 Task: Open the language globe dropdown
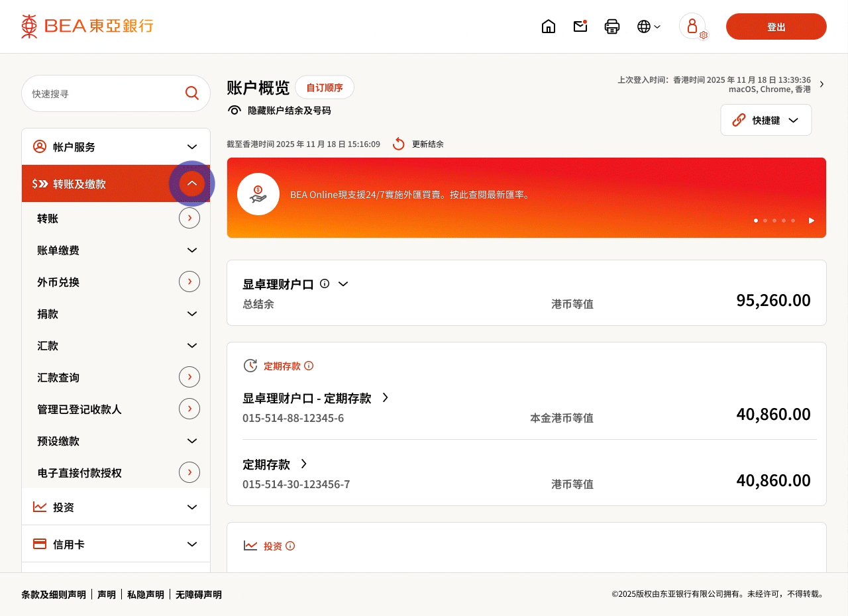pos(649,26)
